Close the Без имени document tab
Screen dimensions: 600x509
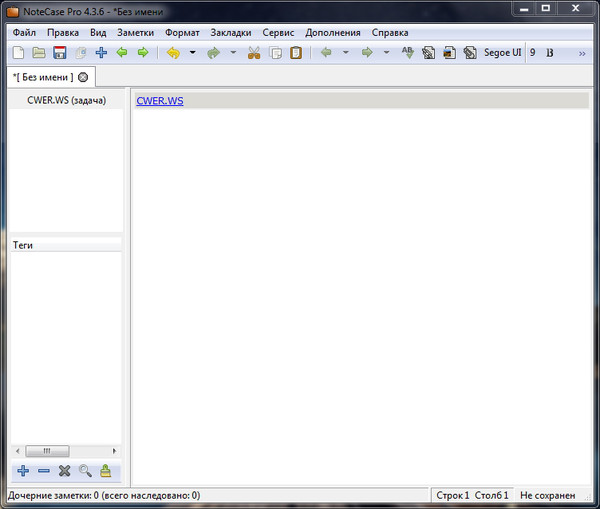point(82,77)
